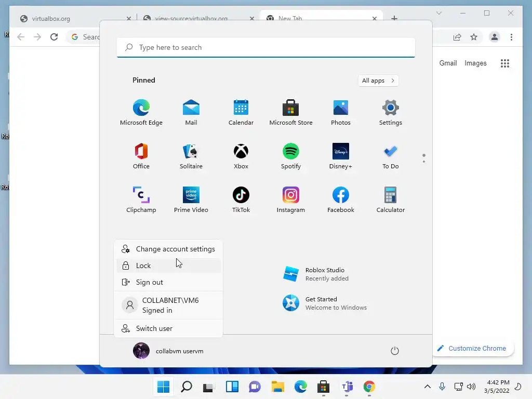Open Microsoft Store in pinned apps
This screenshot has height=399, width=532.
point(291,113)
